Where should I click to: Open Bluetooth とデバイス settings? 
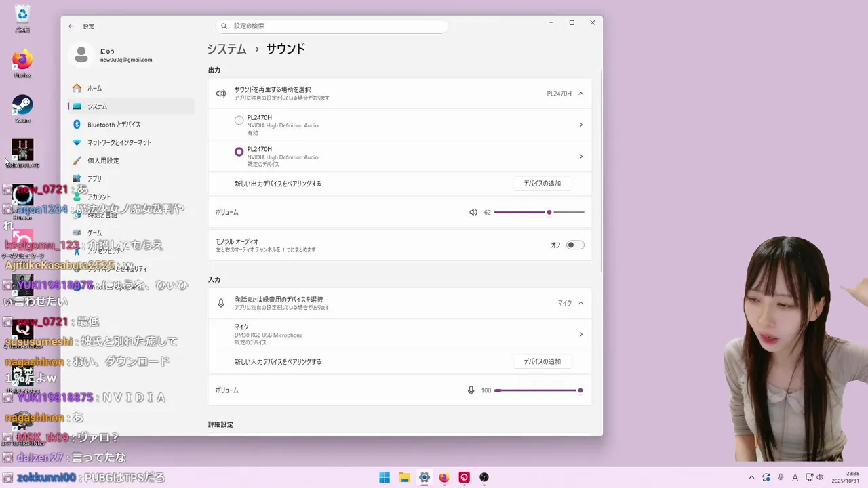pyautogui.click(x=131, y=125)
